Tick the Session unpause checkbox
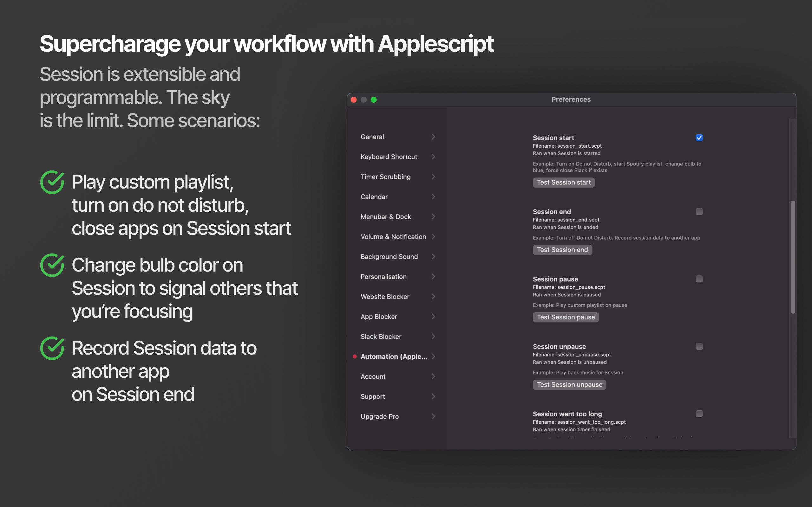This screenshot has height=507, width=812. coord(699,346)
